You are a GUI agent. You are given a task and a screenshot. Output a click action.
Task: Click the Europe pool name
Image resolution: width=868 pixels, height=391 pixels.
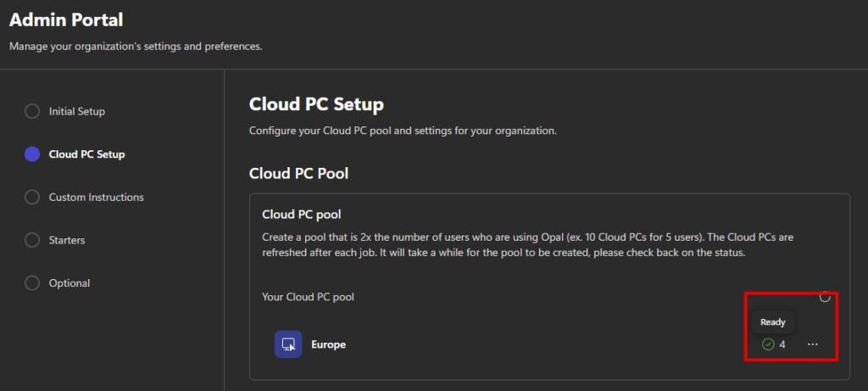point(329,344)
